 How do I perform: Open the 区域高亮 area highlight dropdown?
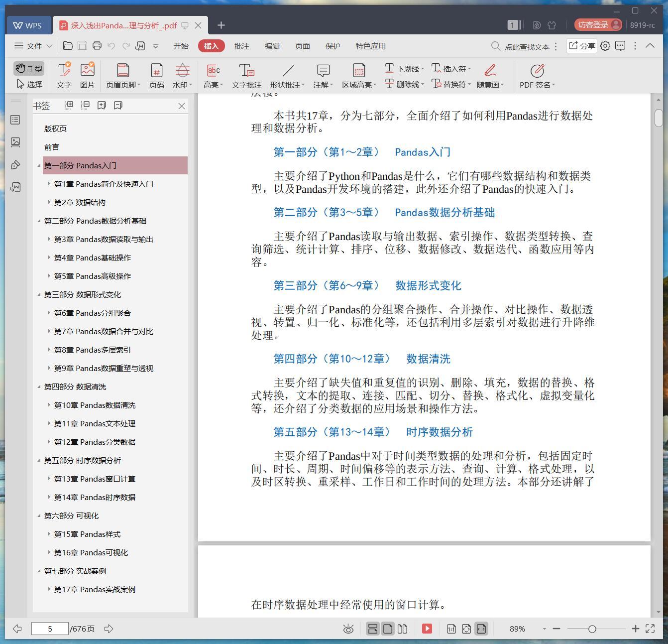(x=359, y=75)
